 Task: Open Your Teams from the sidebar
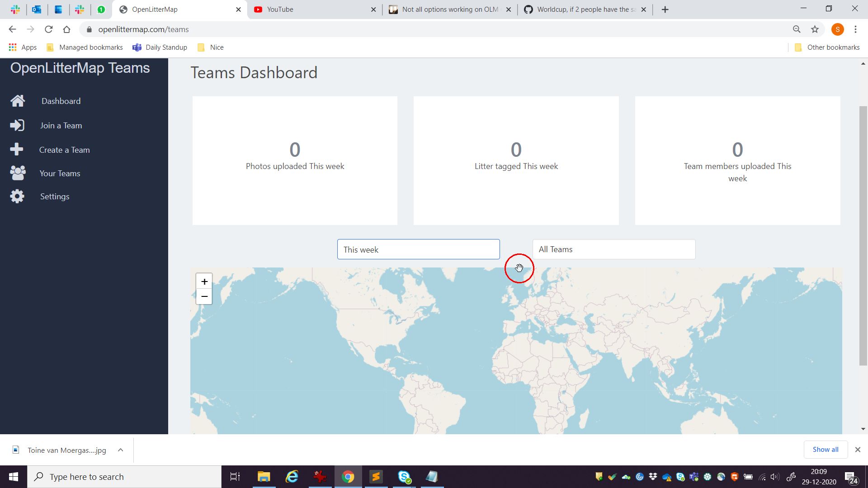(60, 173)
